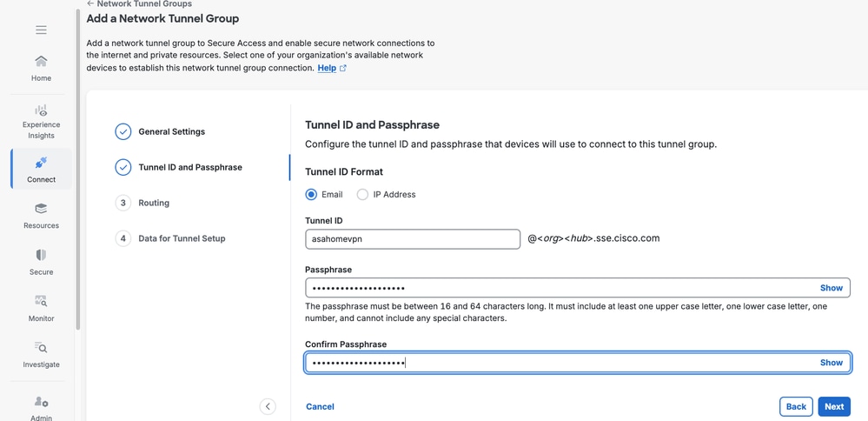Viewport: 868px width, 421px height.
Task: Click General Settings checkmark step icon
Action: pos(123,132)
